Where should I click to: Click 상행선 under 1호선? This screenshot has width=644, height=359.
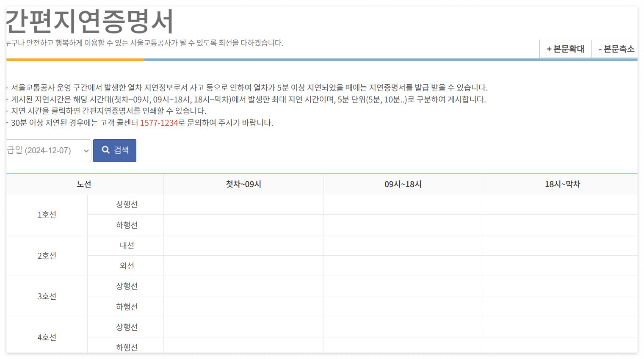click(x=127, y=204)
